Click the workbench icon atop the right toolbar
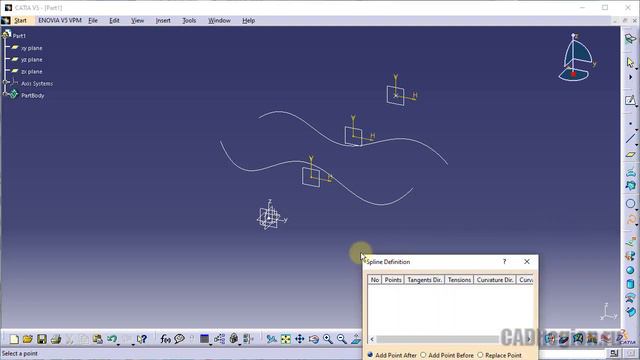Image resolution: width=640 pixels, height=360 pixels. pyautogui.click(x=630, y=38)
